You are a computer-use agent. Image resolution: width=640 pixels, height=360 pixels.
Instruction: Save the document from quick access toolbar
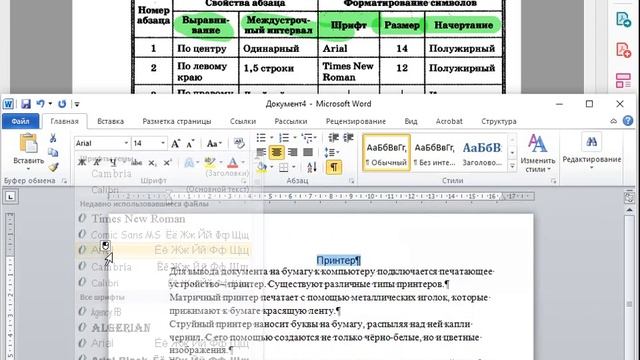point(26,104)
